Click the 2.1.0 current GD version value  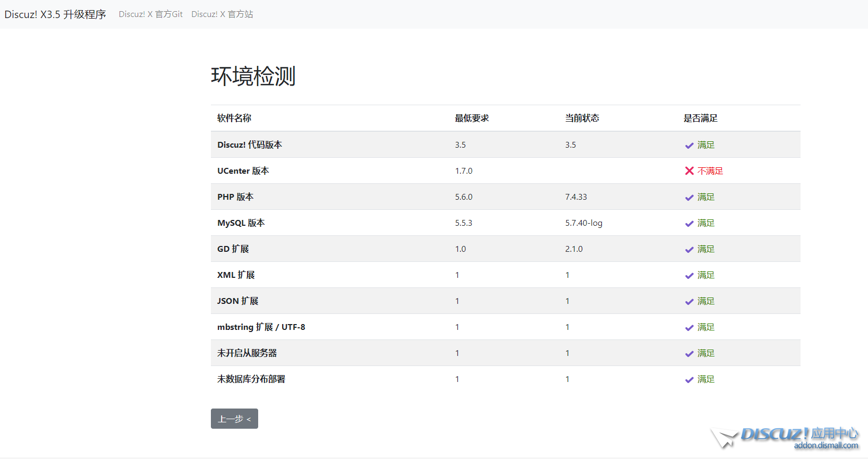click(574, 249)
